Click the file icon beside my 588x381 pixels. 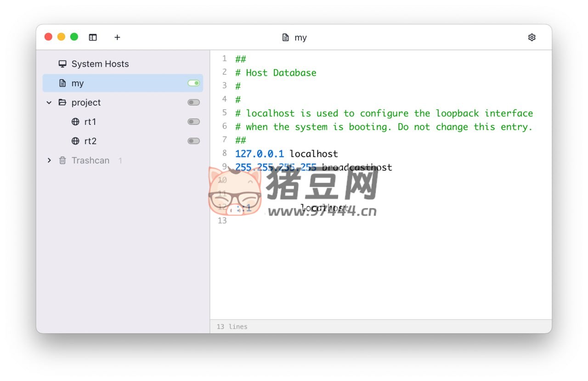[62, 83]
